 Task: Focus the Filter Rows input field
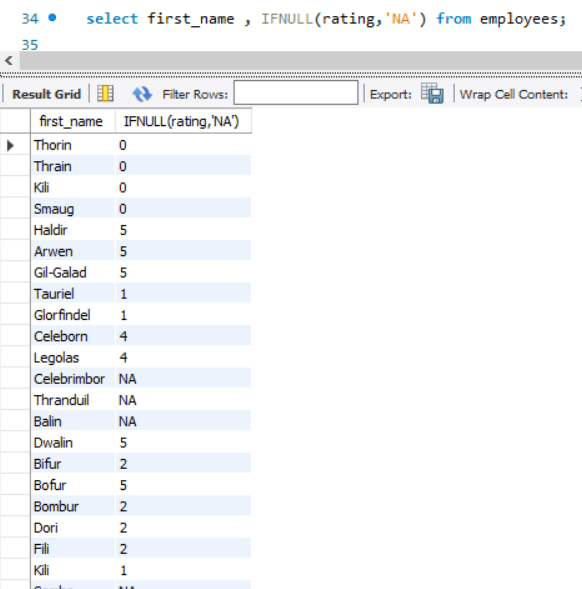pyautogui.click(x=296, y=93)
